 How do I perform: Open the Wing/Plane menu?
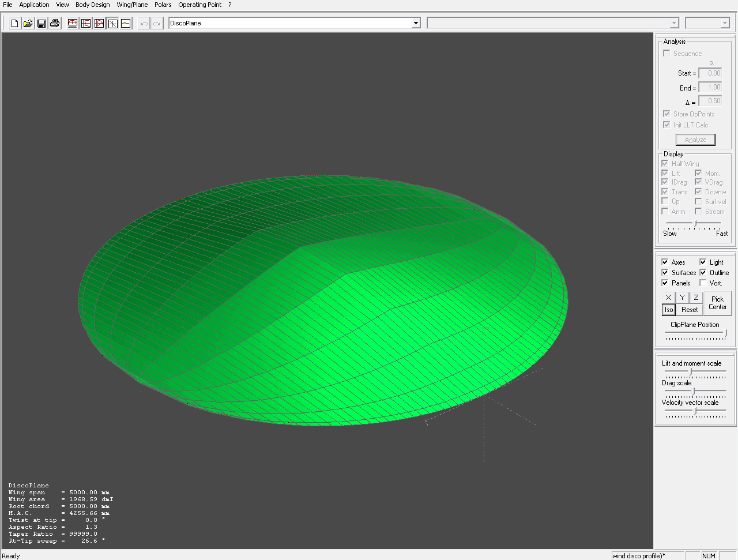point(132,5)
